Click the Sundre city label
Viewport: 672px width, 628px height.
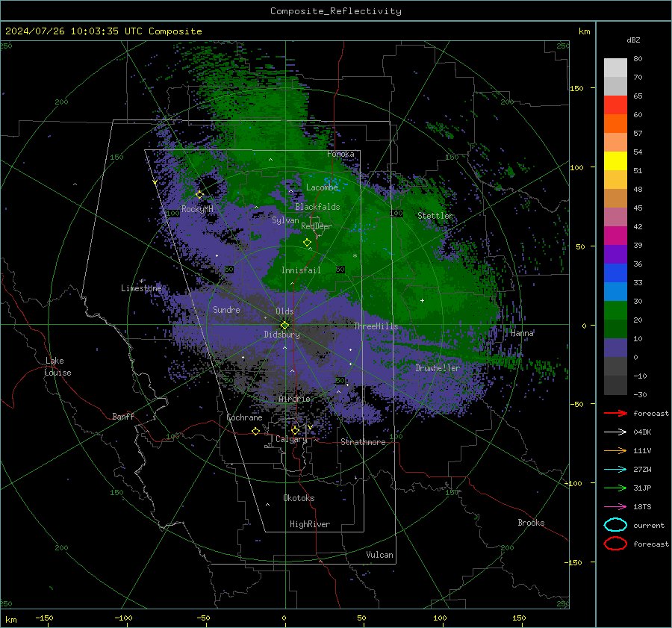point(226,310)
